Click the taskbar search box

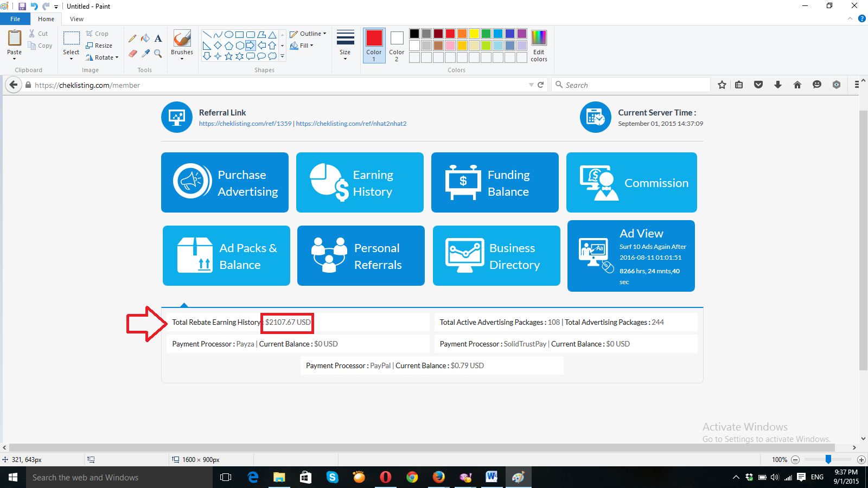point(119,477)
